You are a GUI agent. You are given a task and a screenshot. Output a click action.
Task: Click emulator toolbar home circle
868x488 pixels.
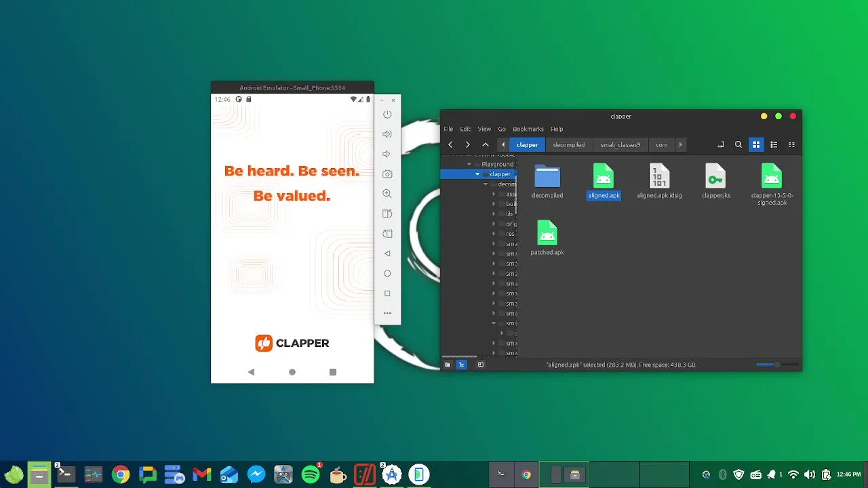point(387,274)
